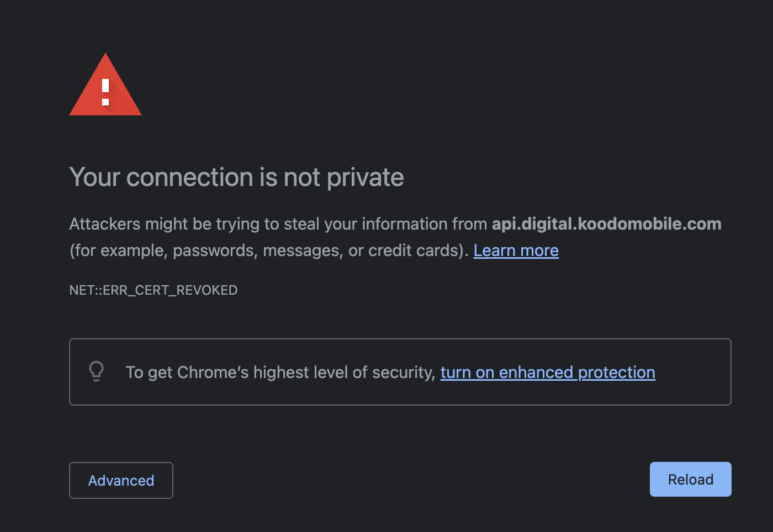The image size is (773, 532).
Task: Click the red warning triangle icon
Action: click(105, 84)
